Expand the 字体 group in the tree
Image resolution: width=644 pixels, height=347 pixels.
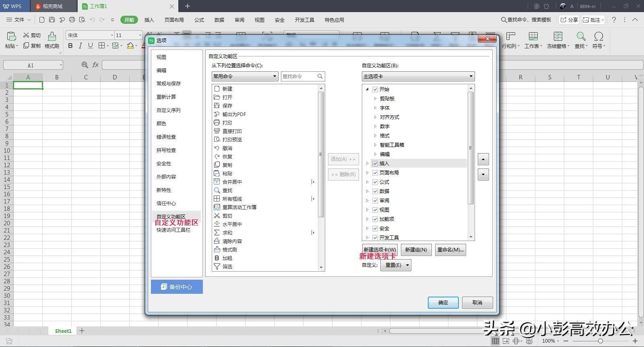(375, 108)
